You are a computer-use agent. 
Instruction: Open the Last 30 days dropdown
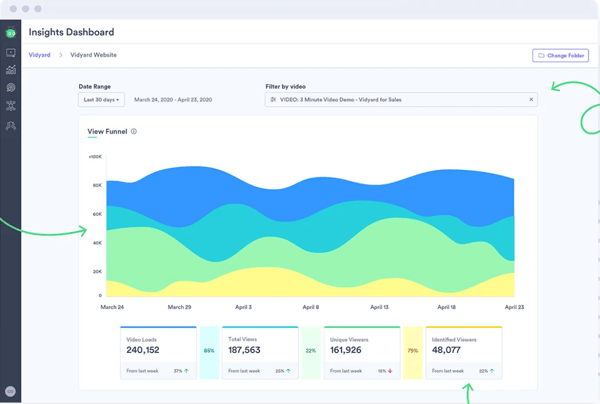101,99
